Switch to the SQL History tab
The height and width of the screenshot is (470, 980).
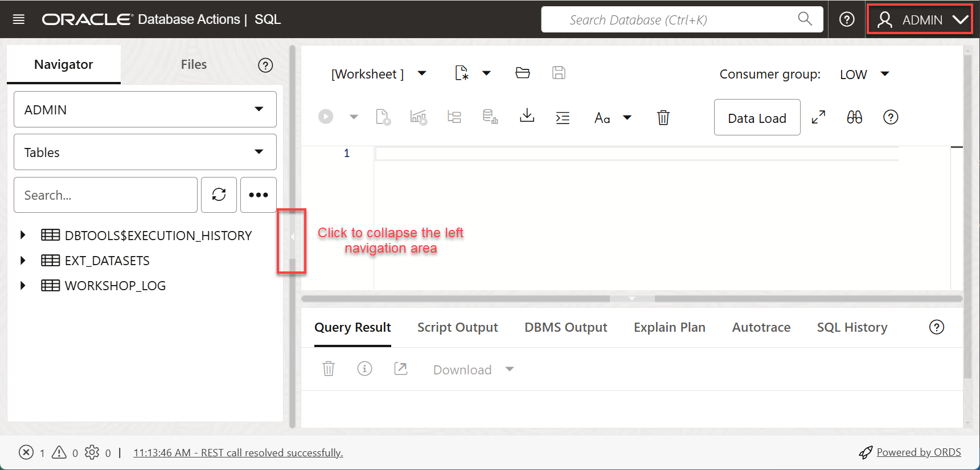[x=852, y=327]
